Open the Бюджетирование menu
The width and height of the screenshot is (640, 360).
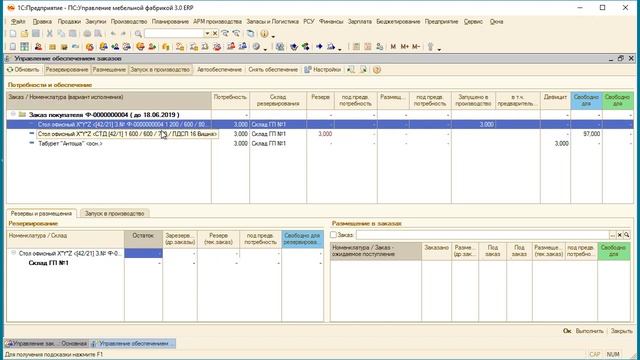[x=398, y=22]
